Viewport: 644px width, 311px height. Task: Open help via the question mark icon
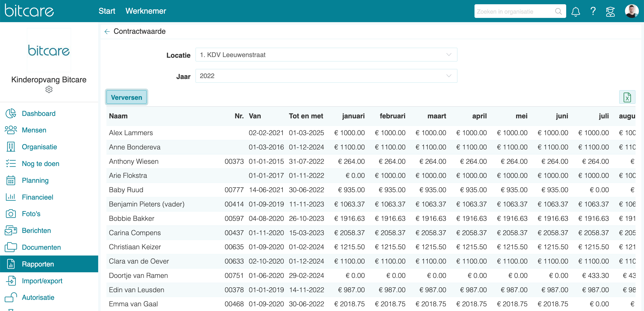[x=593, y=11]
